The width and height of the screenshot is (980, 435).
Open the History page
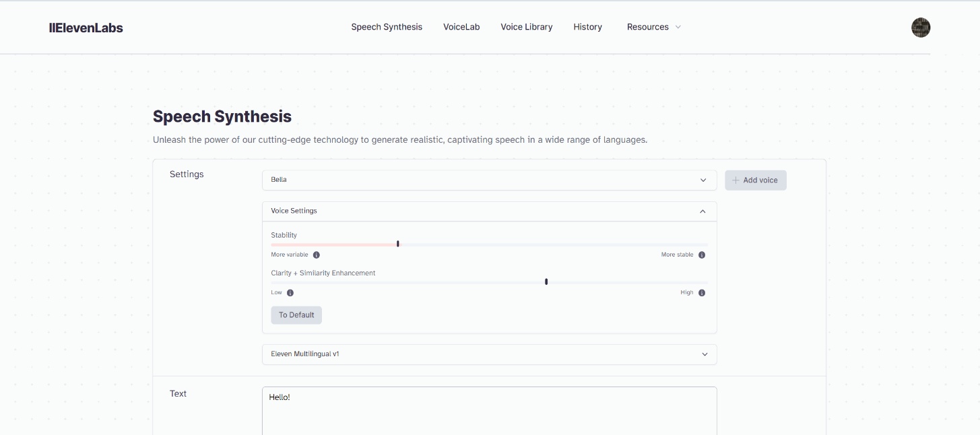tap(588, 27)
